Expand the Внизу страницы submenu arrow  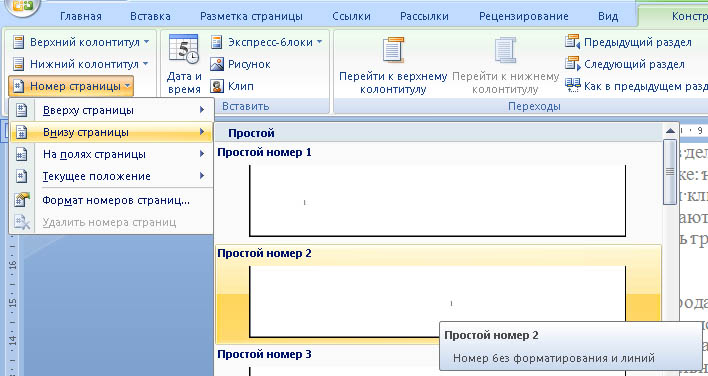[x=202, y=132]
